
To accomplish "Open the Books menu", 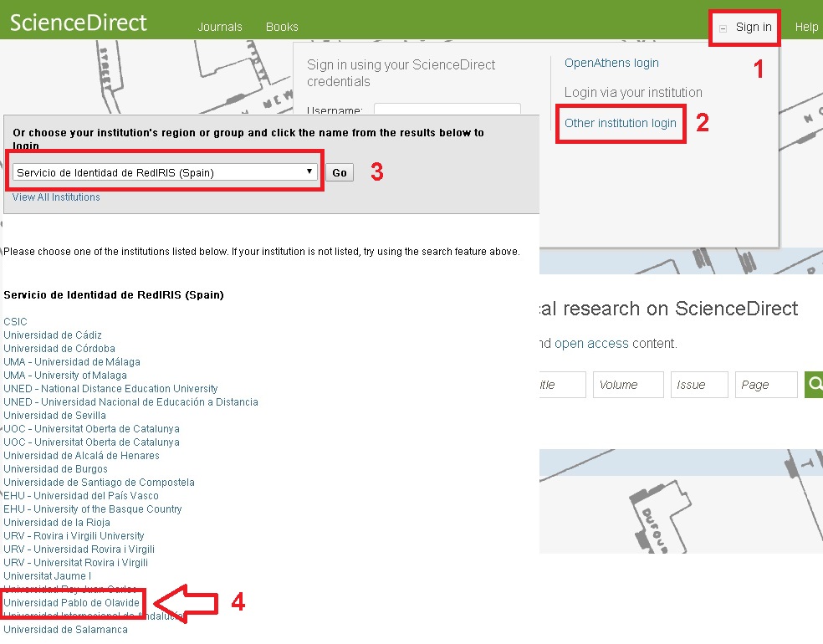I will [x=282, y=27].
